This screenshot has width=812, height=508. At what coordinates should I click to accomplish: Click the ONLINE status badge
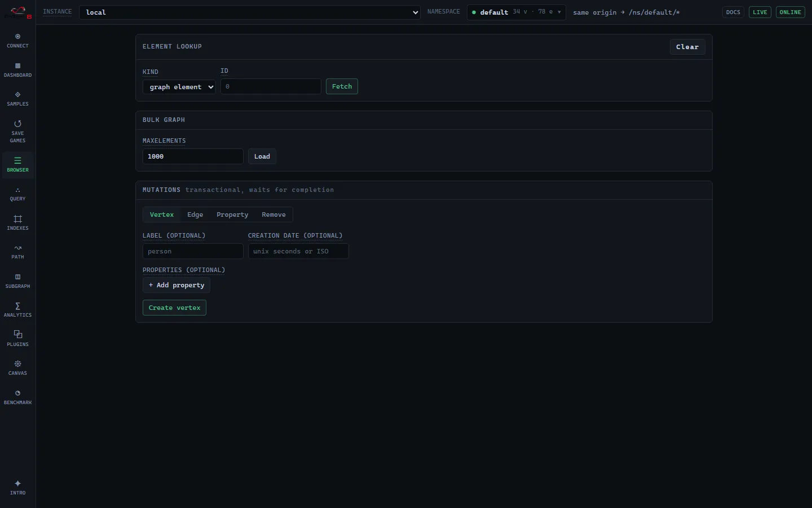(x=790, y=12)
